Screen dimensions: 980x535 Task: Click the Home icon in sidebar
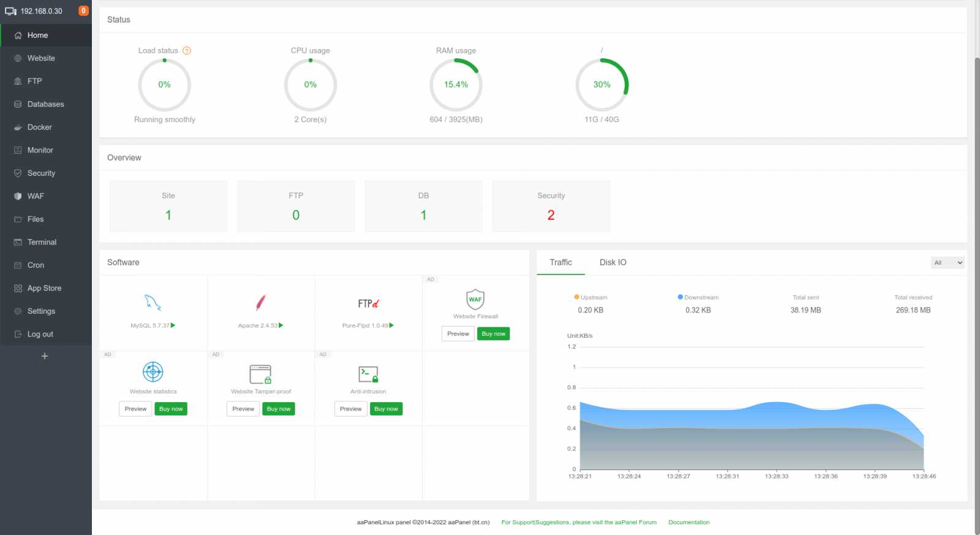(18, 36)
